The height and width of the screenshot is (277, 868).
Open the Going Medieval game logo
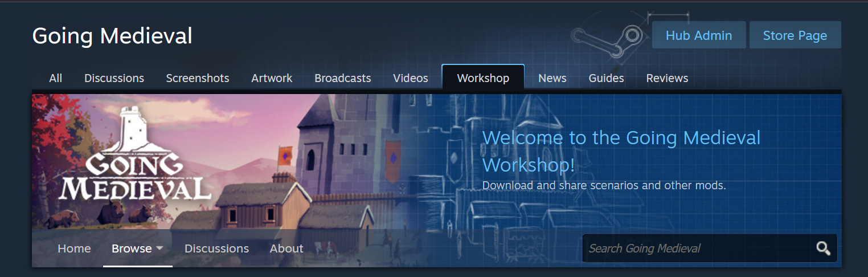point(136,154)
